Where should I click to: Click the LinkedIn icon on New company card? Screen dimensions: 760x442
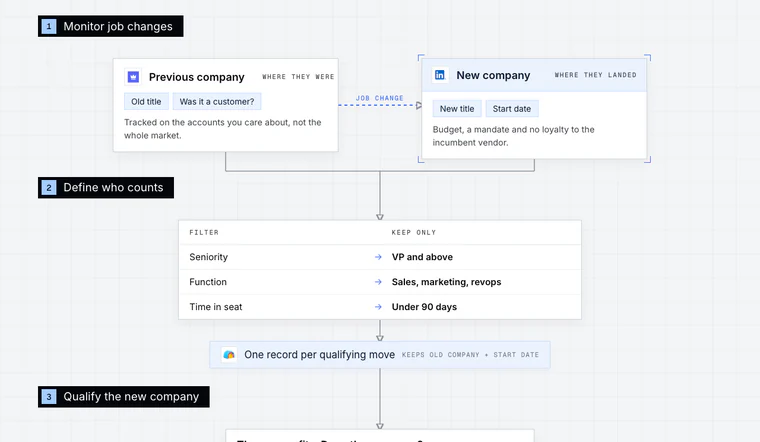pos(440,75)
